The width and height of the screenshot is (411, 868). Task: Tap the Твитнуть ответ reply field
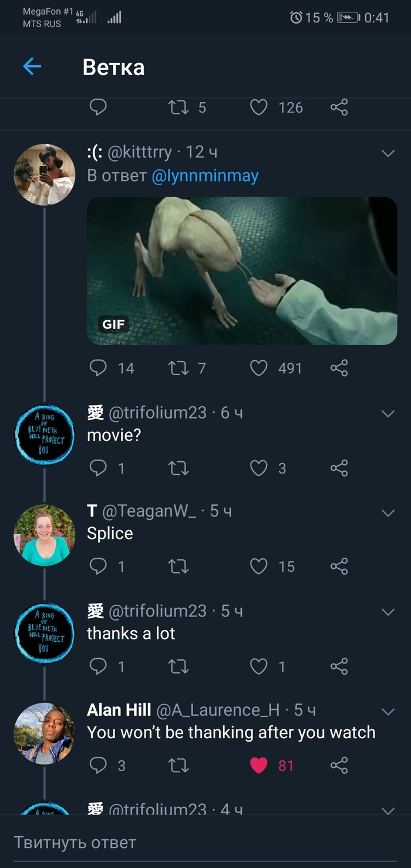point(206,842)
